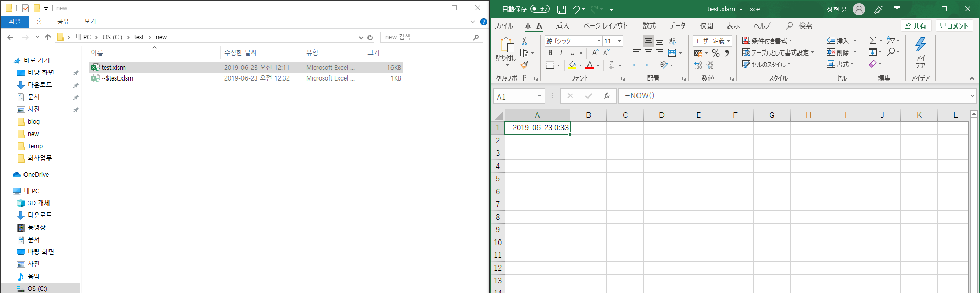
Task: Toggle right horizontal text alignment
Action: [x=659, y=53]
